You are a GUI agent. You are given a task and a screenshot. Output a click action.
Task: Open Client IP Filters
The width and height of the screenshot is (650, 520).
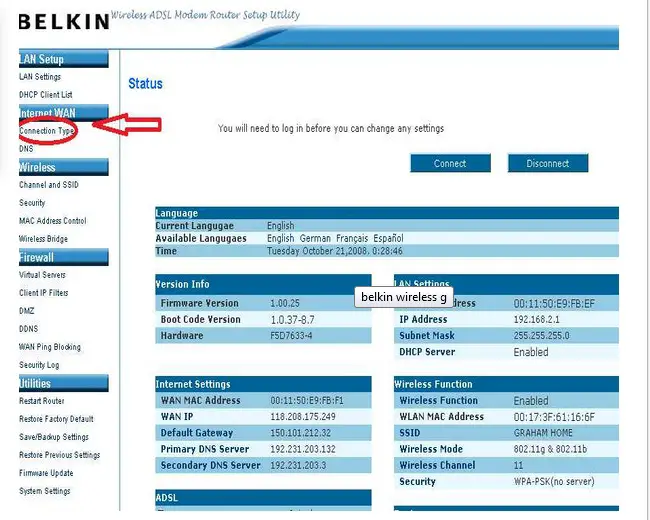point(44,293)
